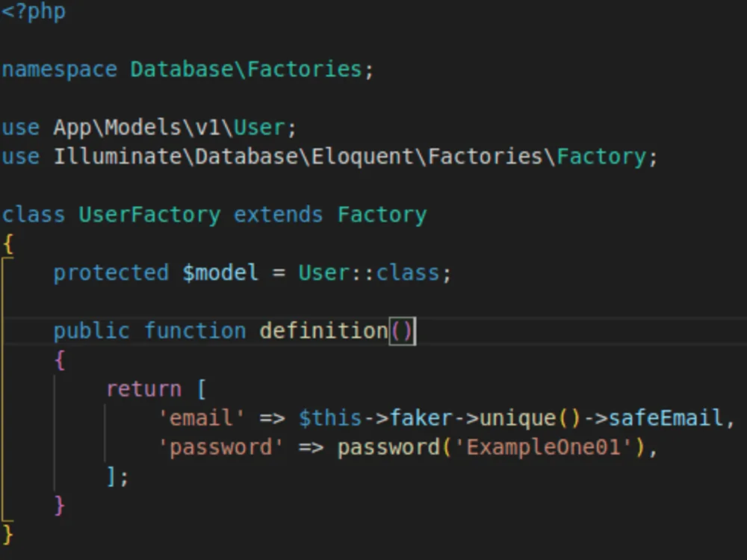Click the 'password(' function call
Viewport: 747px width, 560px height.
pos(394,447)
